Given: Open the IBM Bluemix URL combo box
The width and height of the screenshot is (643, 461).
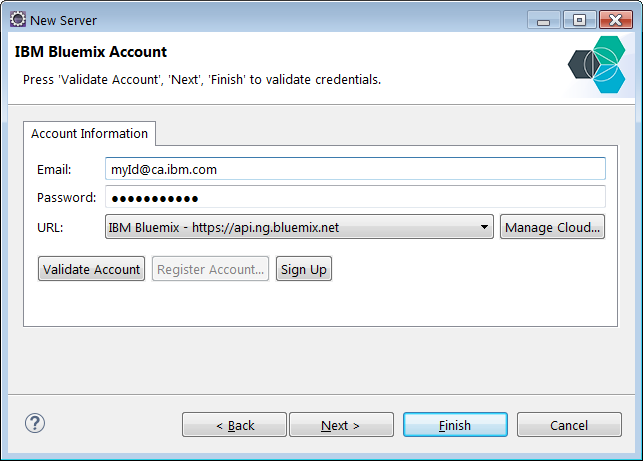Looking at the screenshot, I should 299,227.
